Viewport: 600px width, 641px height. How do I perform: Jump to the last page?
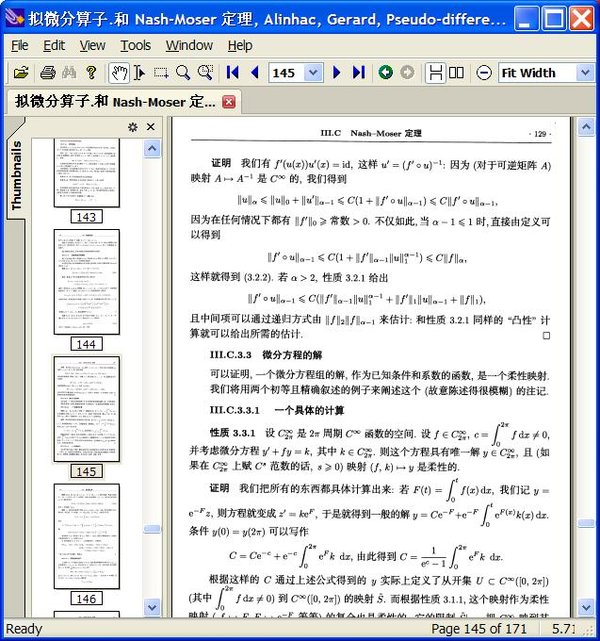tap(359, 73)
